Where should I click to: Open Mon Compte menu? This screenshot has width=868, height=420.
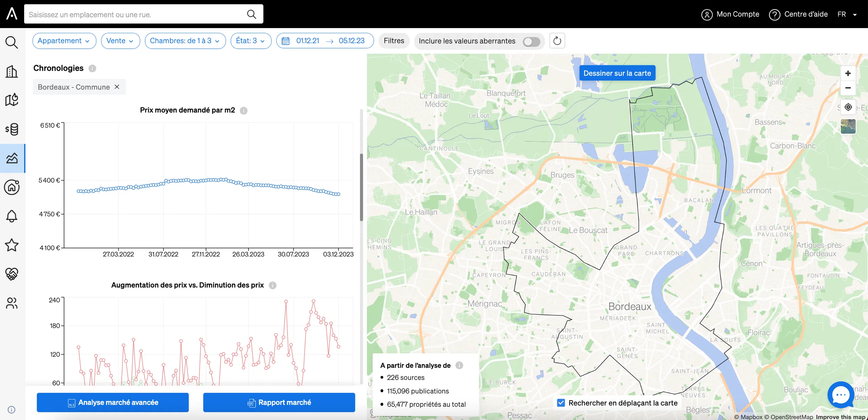coord(730,14)
